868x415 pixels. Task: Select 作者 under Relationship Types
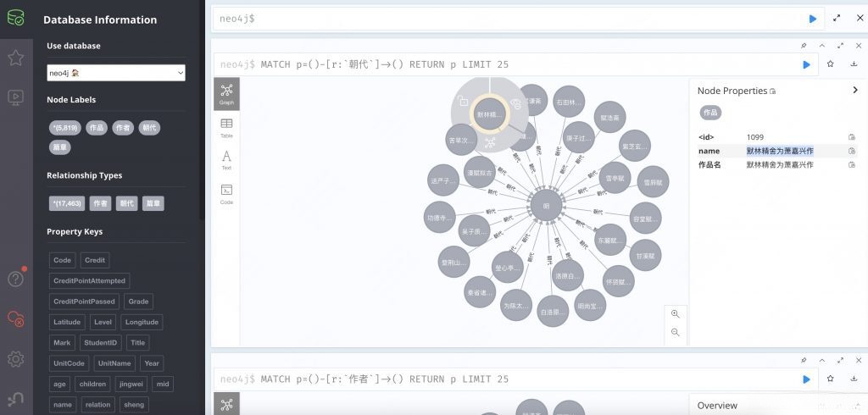pos(100,203)
